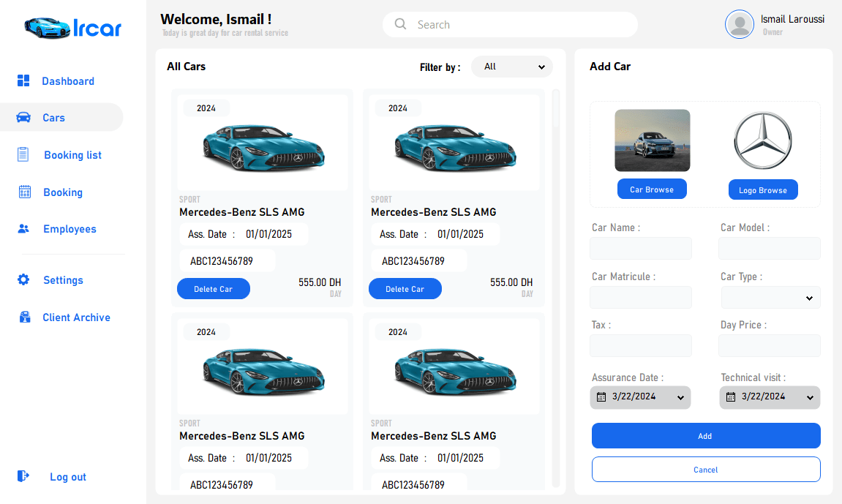This screenshot has height=504, width=842.
Task: Click the Dashboard grid icon
Action: click(x=23, y=80)
